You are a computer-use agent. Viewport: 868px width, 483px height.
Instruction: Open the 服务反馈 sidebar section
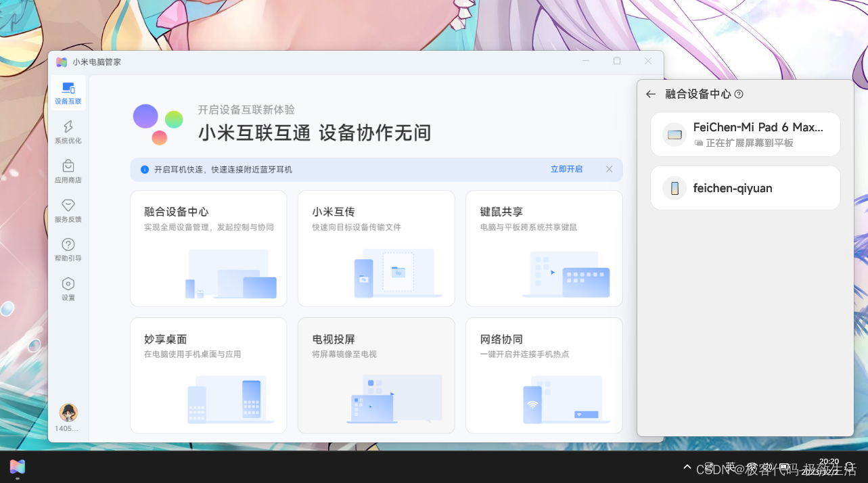(68, 211)
